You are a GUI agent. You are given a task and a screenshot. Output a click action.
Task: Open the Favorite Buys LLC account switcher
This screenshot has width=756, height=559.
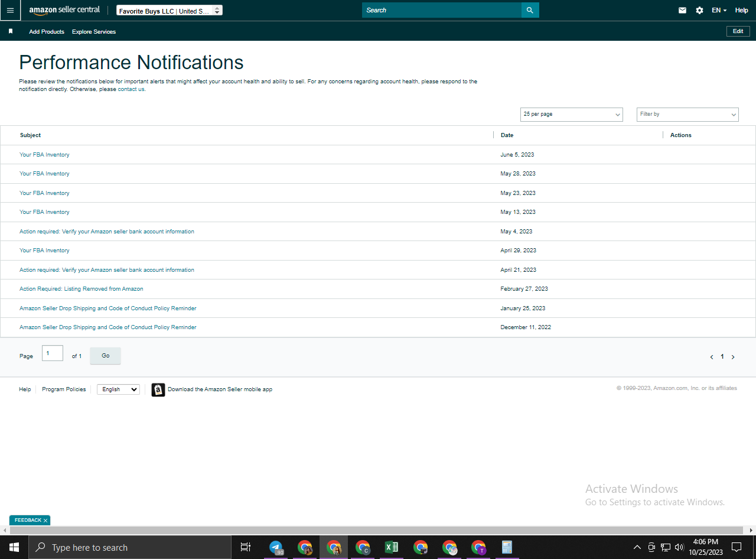170,11
